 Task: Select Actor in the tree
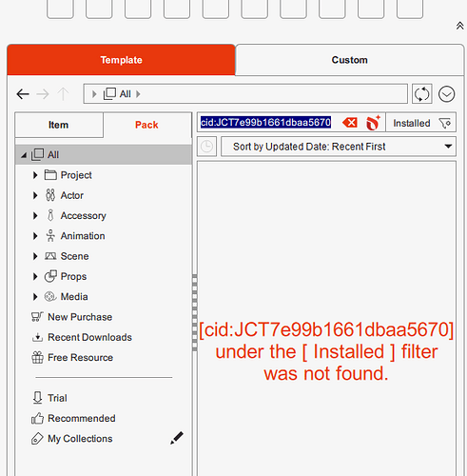[72, 195]
